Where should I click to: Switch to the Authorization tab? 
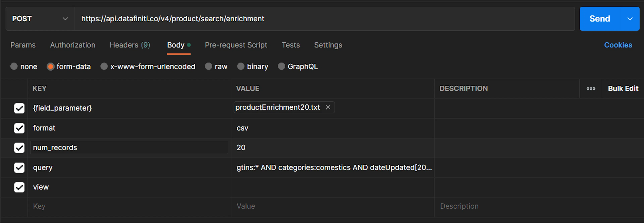pos(72,45)
